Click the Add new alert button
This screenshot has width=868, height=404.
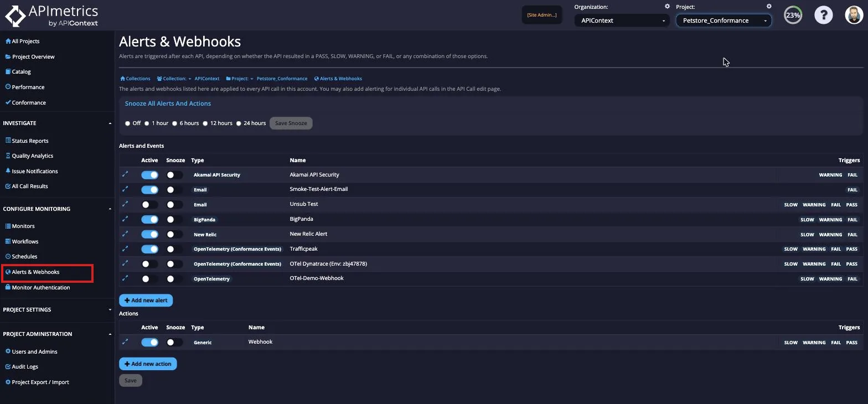tap(146, 300)
